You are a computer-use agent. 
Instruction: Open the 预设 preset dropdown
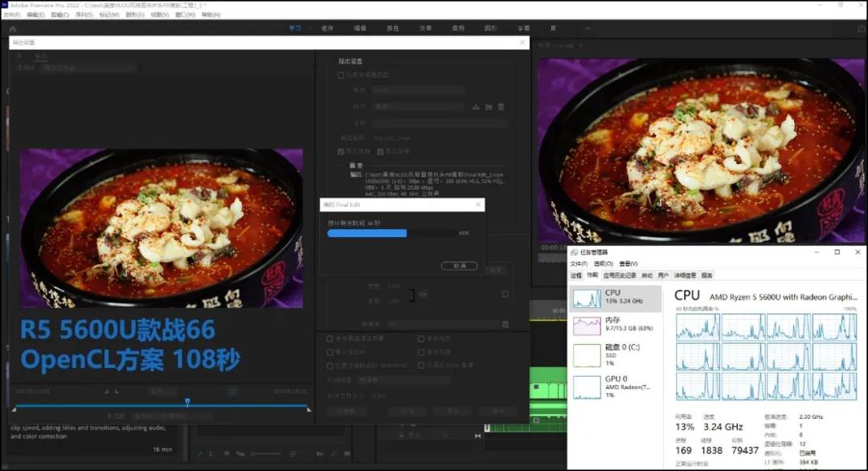point(418,106)
